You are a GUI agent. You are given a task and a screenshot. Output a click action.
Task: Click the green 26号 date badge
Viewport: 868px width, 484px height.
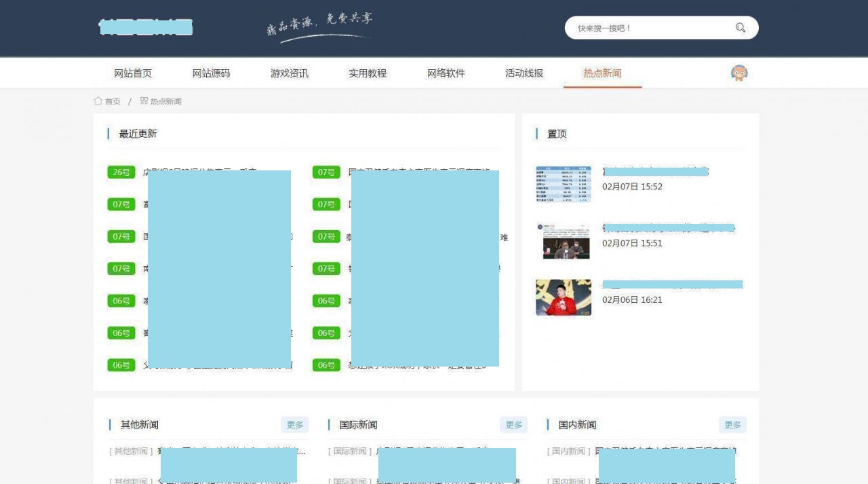coord(121,172)
